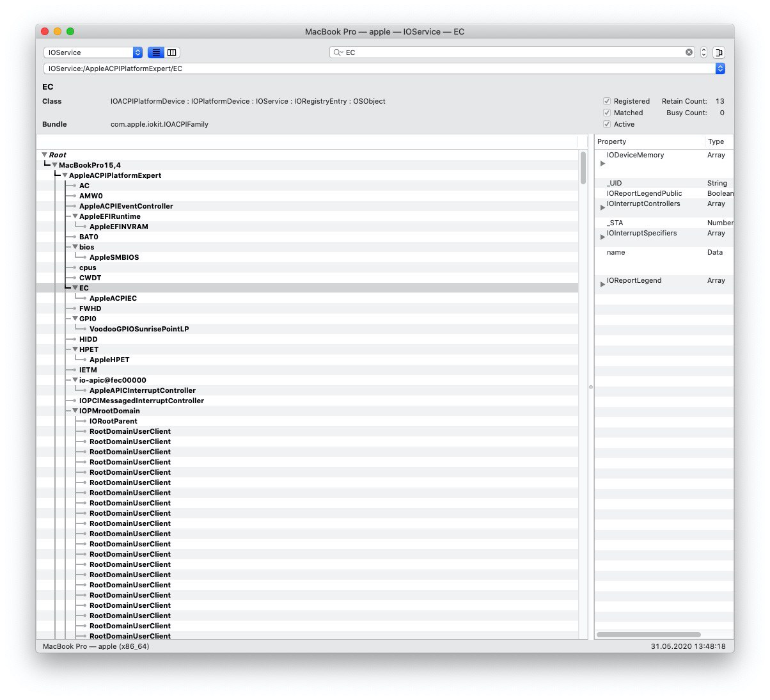Open the registry path dropdown

point(720,68)
